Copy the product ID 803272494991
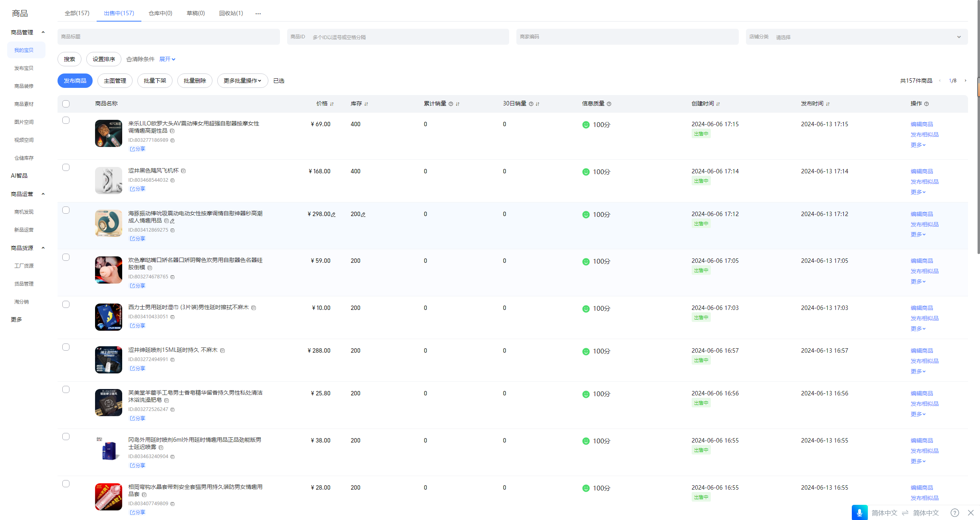 pos(173,360)
